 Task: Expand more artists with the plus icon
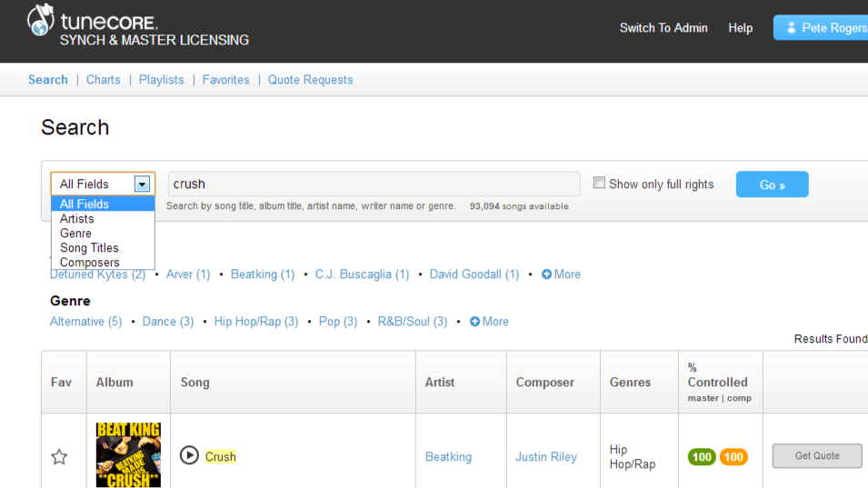547,274
